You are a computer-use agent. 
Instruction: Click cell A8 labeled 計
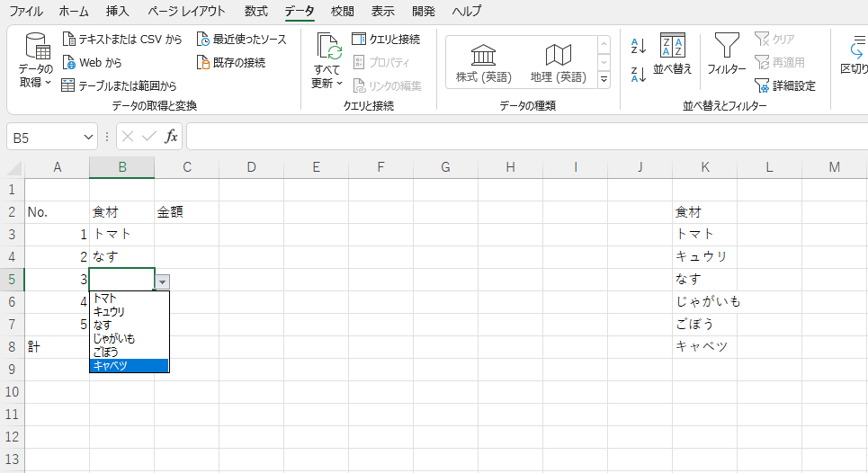pos(57,347)
